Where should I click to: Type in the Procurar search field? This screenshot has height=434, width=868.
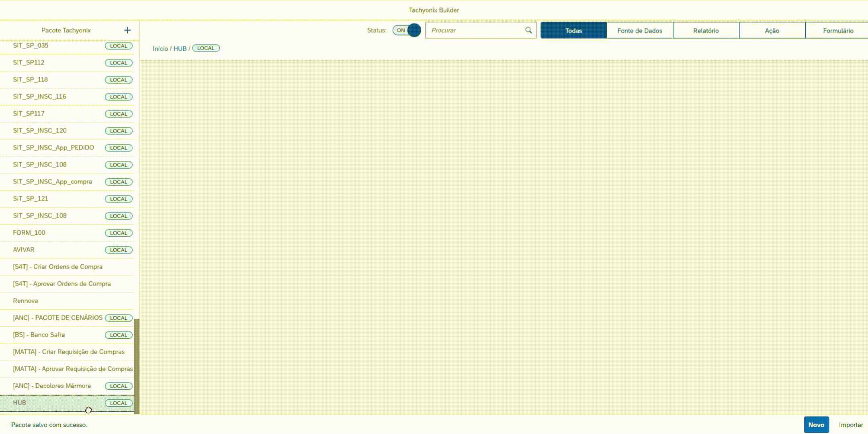[474, 30]
